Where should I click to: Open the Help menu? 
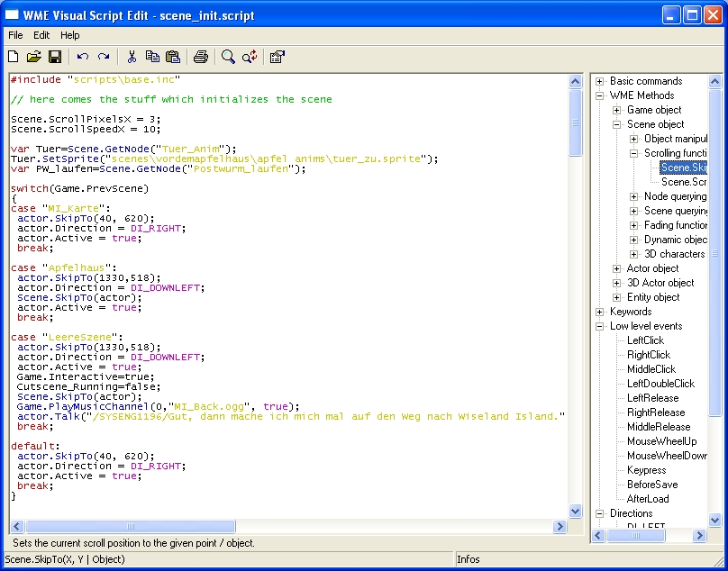click(70, 35)
